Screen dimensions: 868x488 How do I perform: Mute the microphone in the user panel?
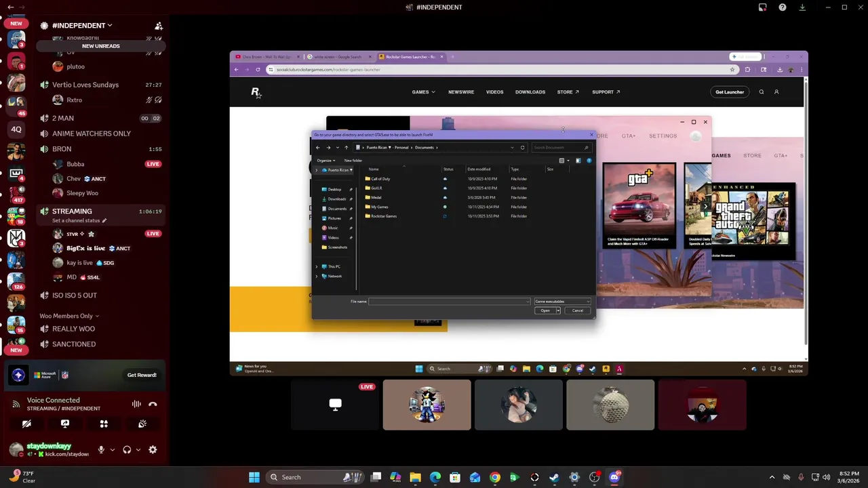coord(101,449)
